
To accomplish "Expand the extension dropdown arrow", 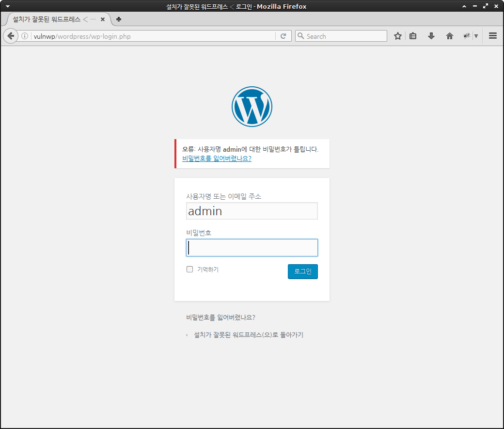I will [x=476, y=36].
